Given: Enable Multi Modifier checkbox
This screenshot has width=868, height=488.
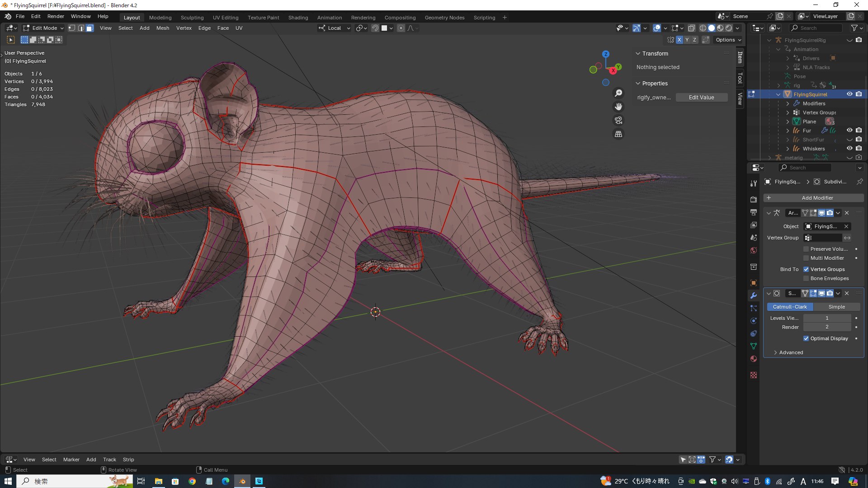Looking at the screenshot, I should point(806,258).
